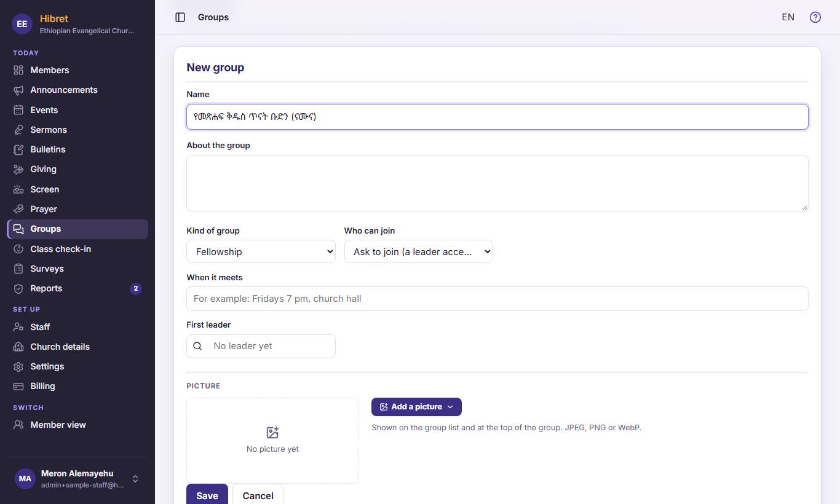This screenshot has width=840, height=504.
Task: Click the Name input field
Action: click(x=497, y=117)
